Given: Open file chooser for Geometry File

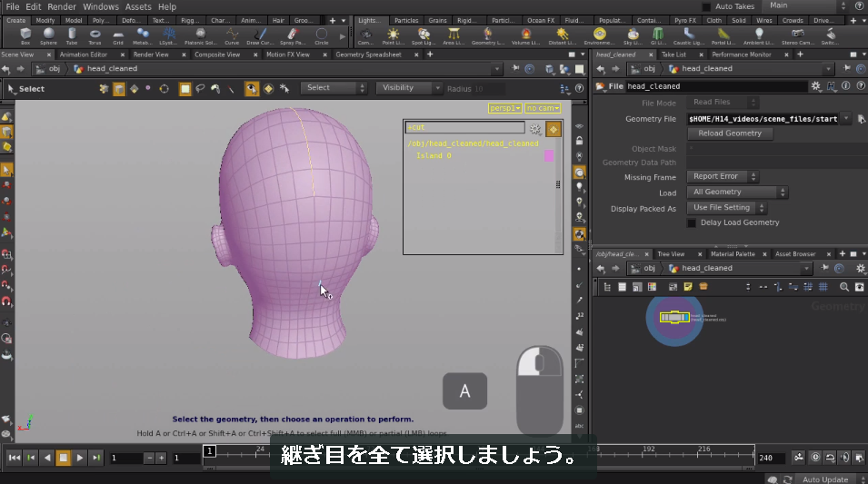Looking at the screenshot, I should (861, 119).
